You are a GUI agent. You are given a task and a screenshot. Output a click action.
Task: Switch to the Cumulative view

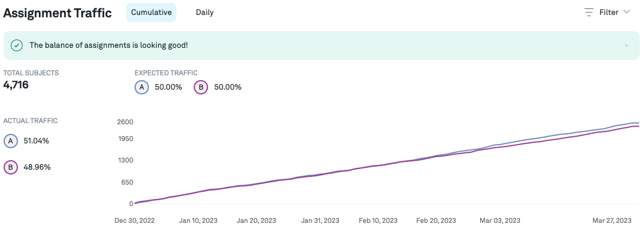click(x=151, y=12)
